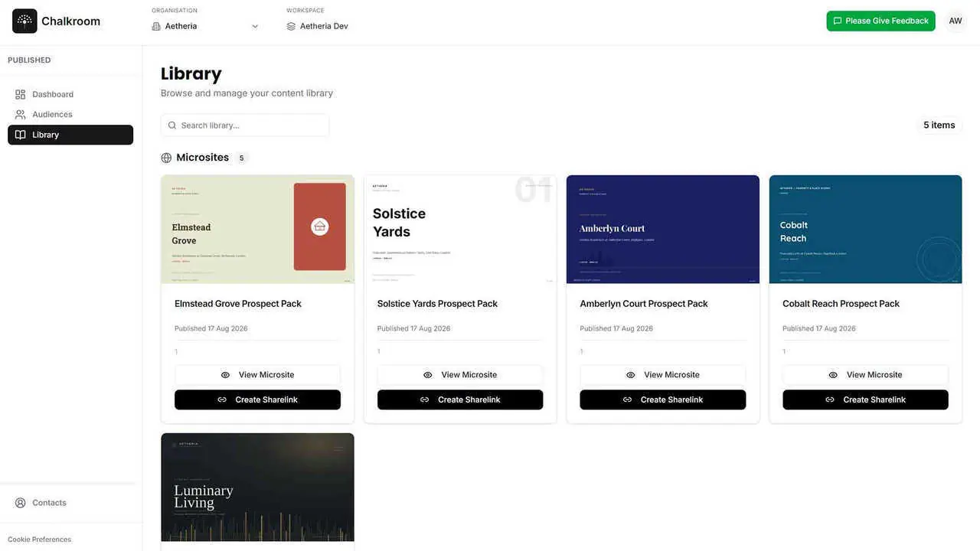Create Sharelink for Solstice Yards pack
Viewport: 980px width, 551px height.
coord(460,399)
